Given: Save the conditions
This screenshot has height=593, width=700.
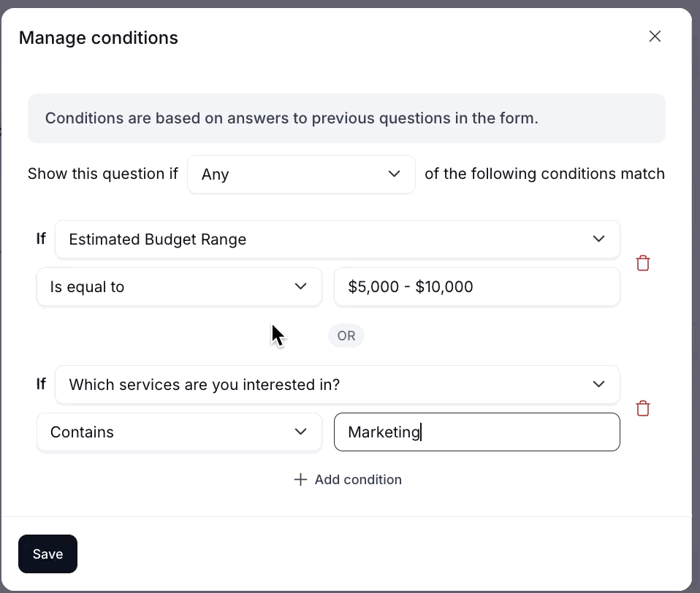Looking at the screenshot, I should coord(47,554).
